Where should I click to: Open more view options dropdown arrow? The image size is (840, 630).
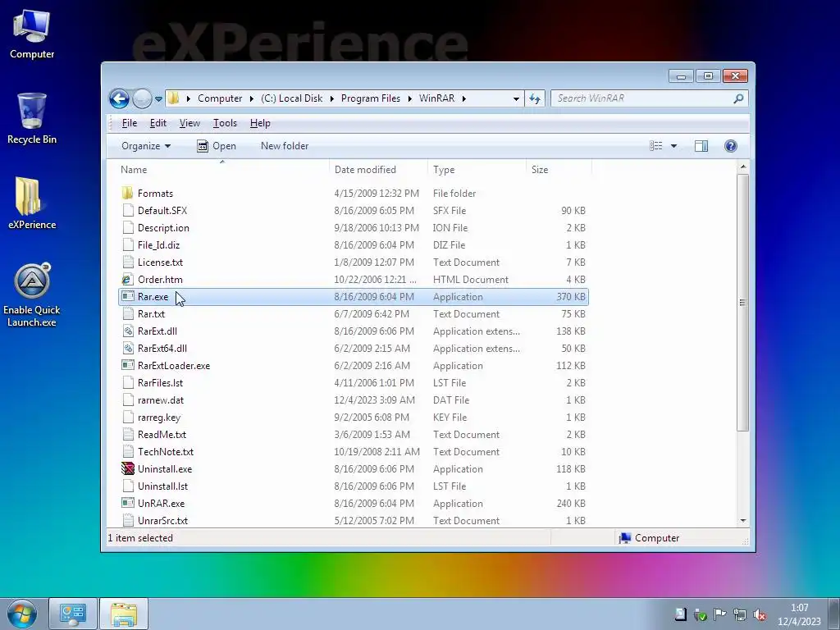[x=674, y=146]
